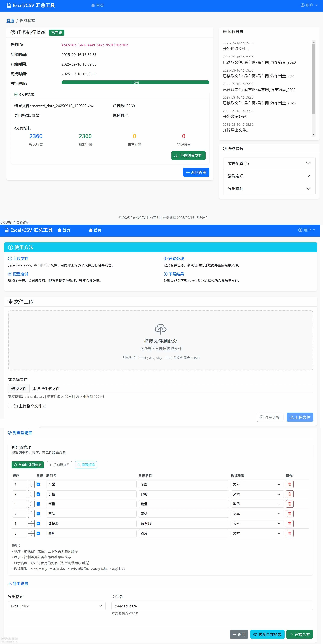The width and height of the screenshot is (323, 644).
Task: Delete the 网站 column row
Action: pos(289,513)
